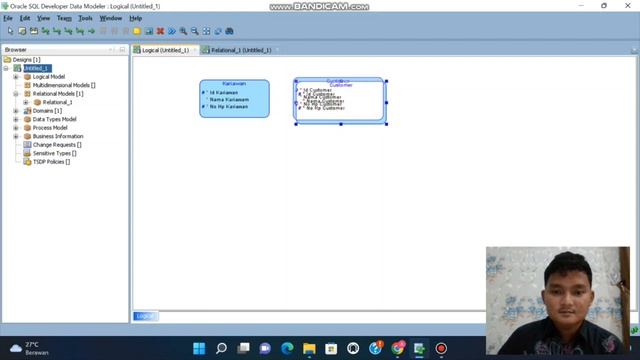Viewport: 640px width, 360px height.
Task: Engineer to Relational Model double-arrow icon
Action: pos(172,31)
